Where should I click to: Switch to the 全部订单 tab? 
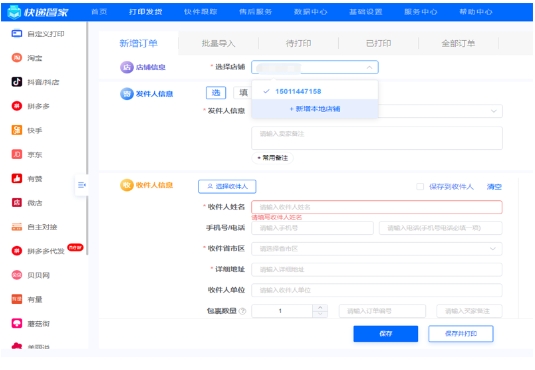(458, 43)
